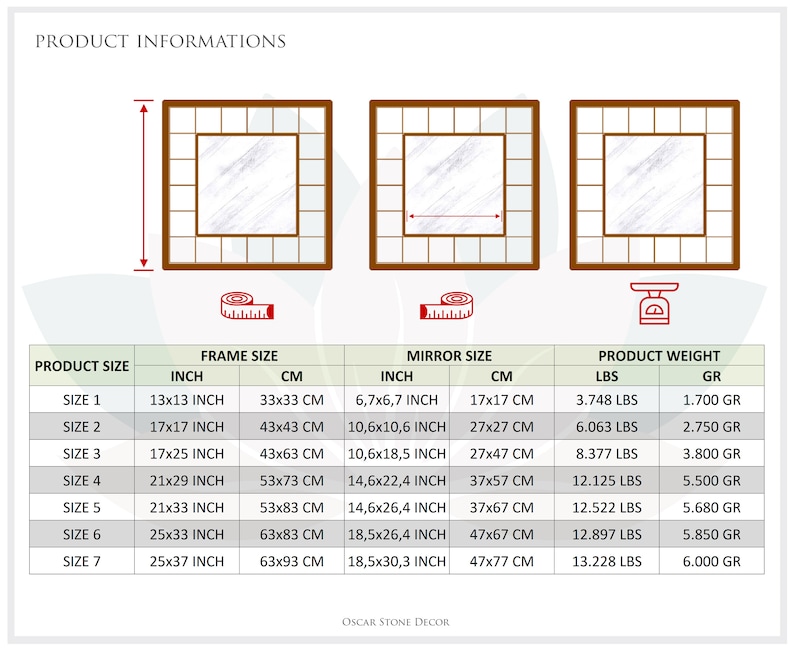Select the SIZE 1 row label
Image resolution: width=794 pixels, height=650 pixels.
[x=82, y=400]
